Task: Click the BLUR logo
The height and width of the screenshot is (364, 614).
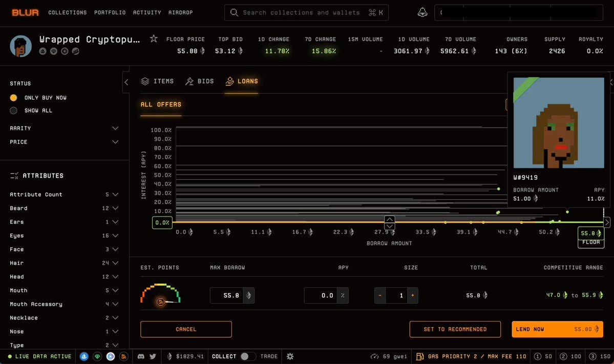Action: [25, 12]
